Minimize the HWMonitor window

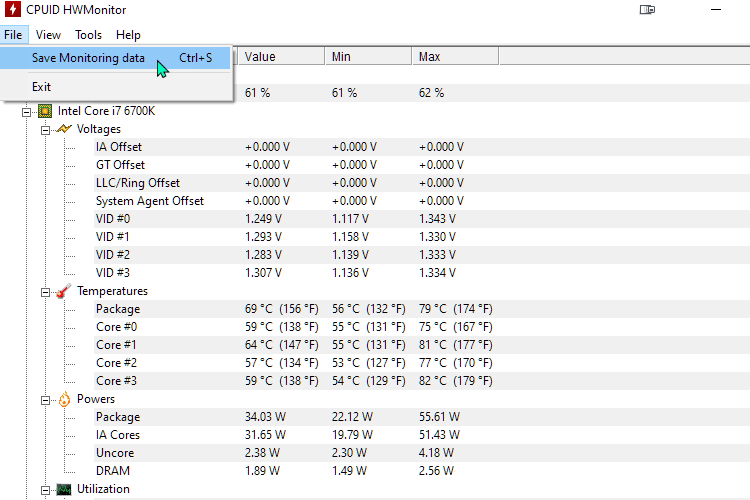pos(716,10)
